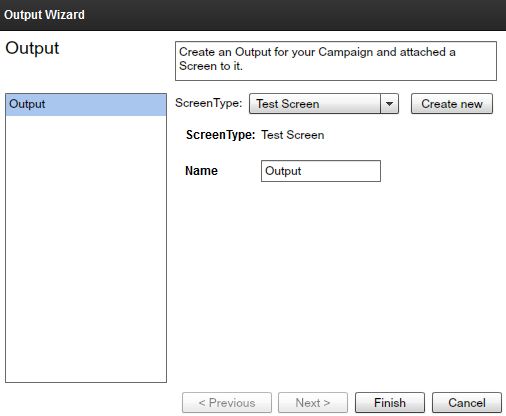Click the bold Name label
This screenshot has height=416, width=506.
pos(201,171)
